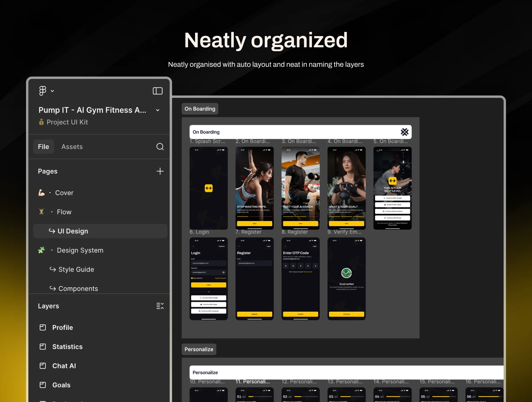Select the 3. On Boarding frame thumbnail
Screen dimensions: 532x402
(x=301, y=188)
